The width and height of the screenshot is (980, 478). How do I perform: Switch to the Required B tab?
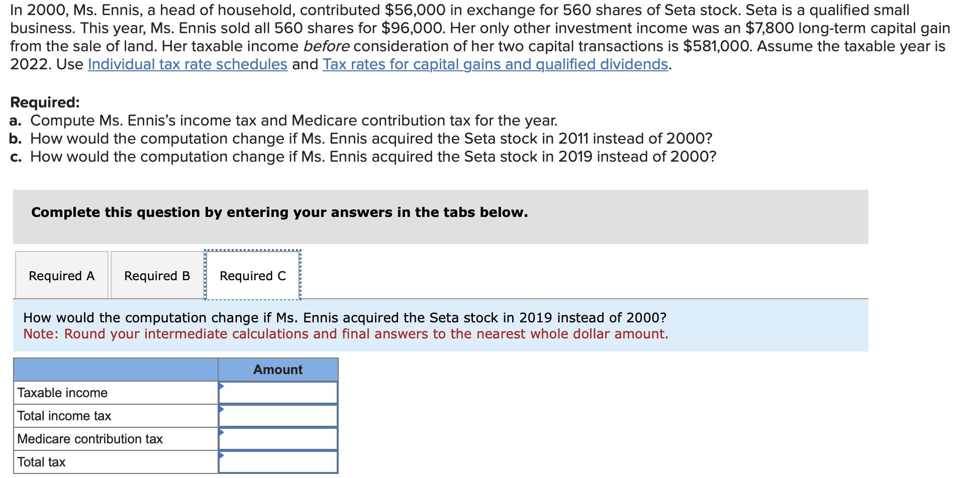point(157,275)
